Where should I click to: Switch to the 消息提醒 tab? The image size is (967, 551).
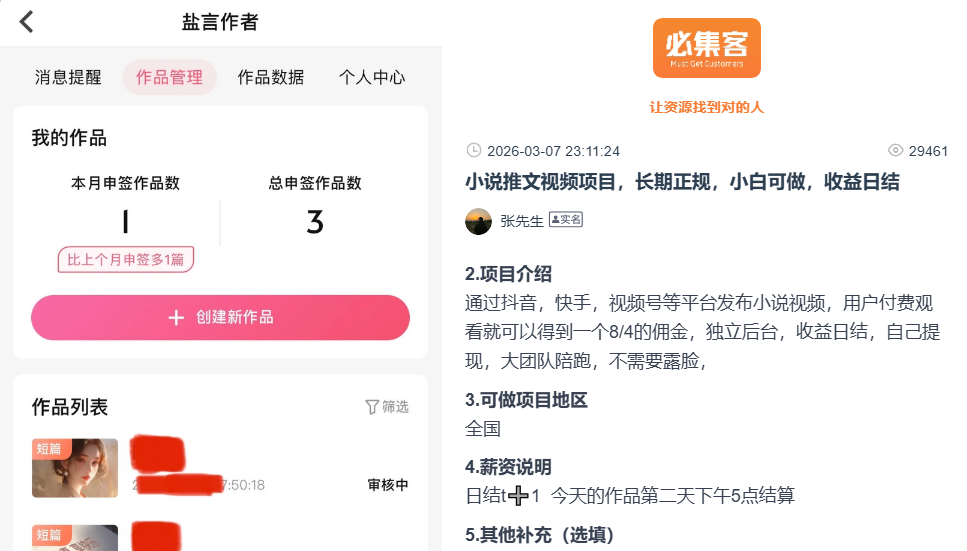pos(68,77)
